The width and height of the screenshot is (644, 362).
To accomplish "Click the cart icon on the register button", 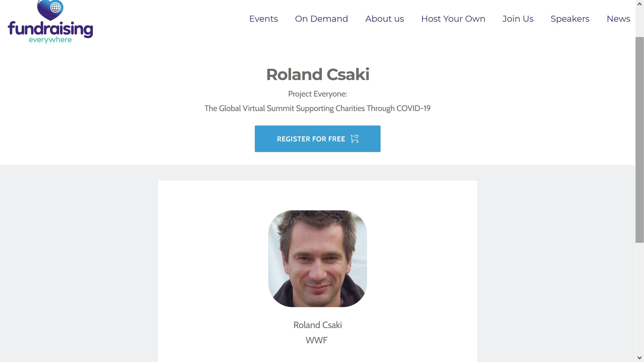I will click(354, 139).
